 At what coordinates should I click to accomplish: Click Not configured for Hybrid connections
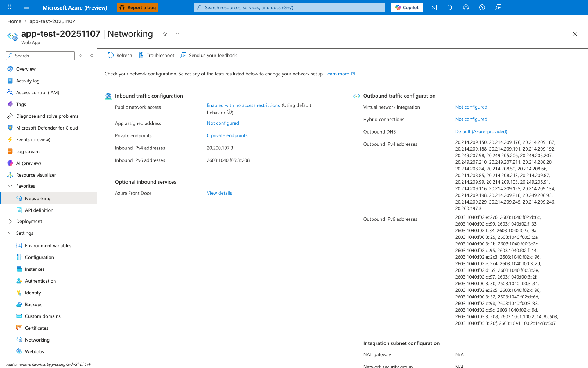pyautogui.click(x=471, y=119)
